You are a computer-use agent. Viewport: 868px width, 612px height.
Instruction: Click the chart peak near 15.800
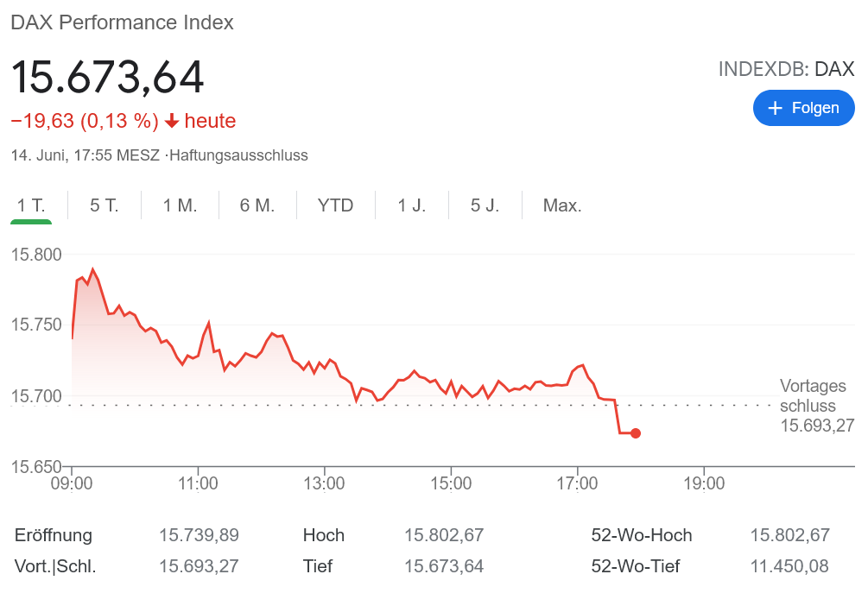click(93, 270)
